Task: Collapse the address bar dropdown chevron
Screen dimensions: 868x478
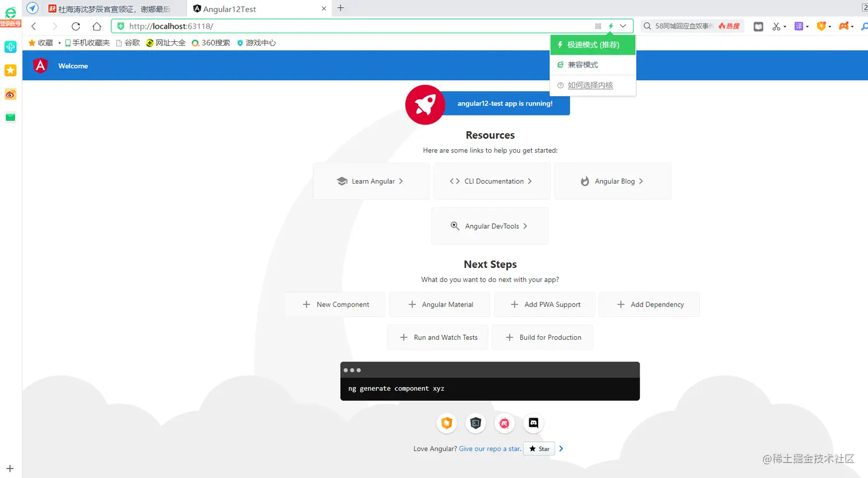Action: click(623, 26)
